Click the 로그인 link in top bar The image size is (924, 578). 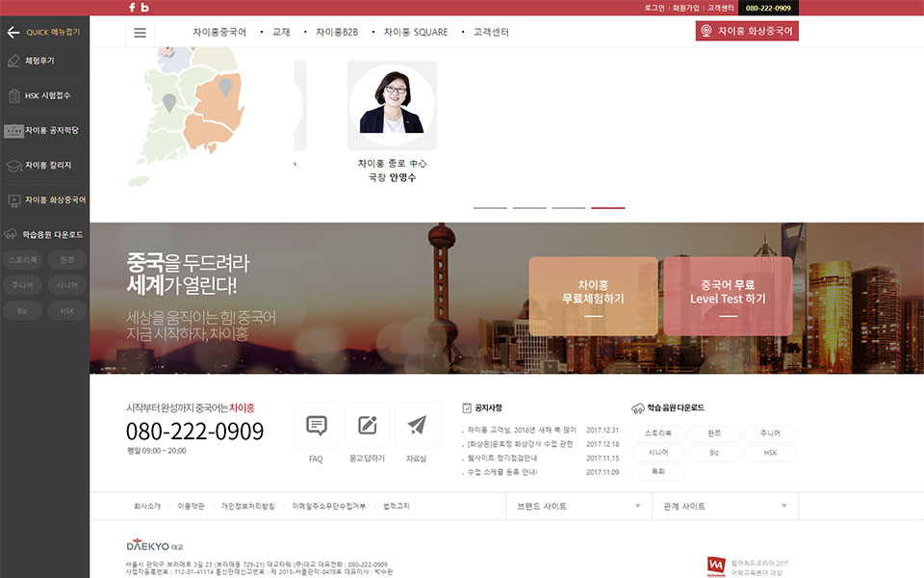[654, 8]
